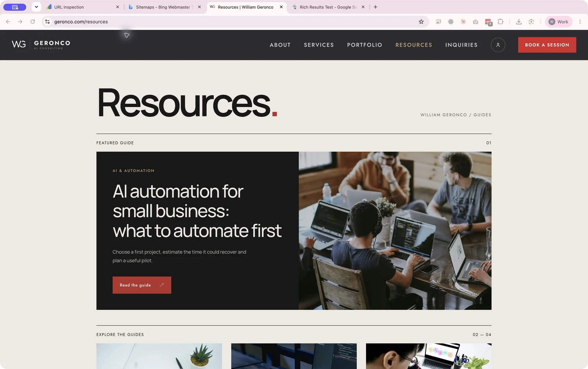Reload the current page
This screenshot has width=588, height=369.
coord(33,22)
